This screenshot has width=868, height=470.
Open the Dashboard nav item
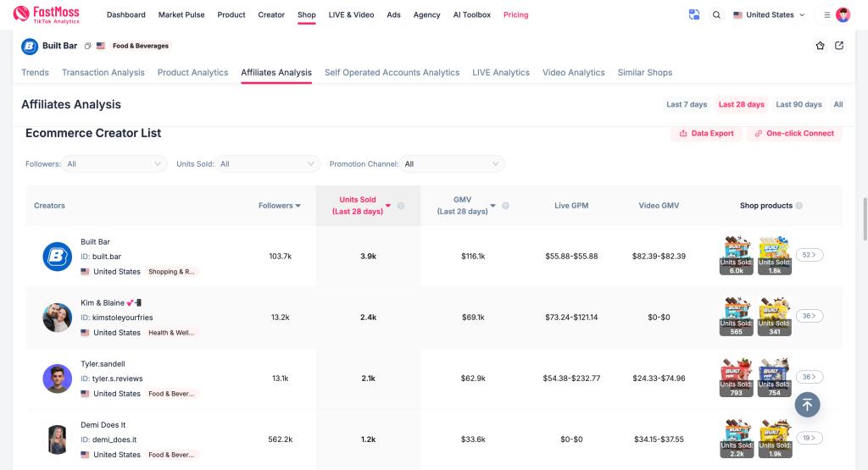pyautogui.click(x=126, y=15)
